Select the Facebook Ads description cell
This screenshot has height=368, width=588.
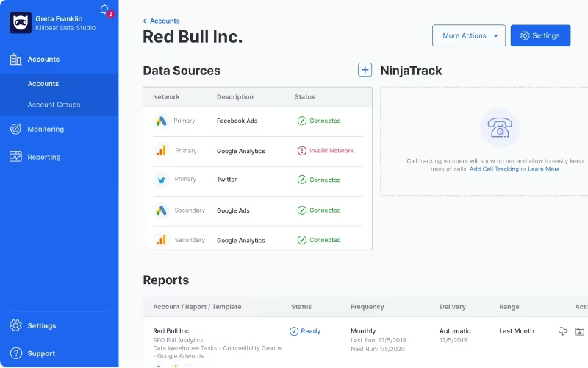click(237, 121)
